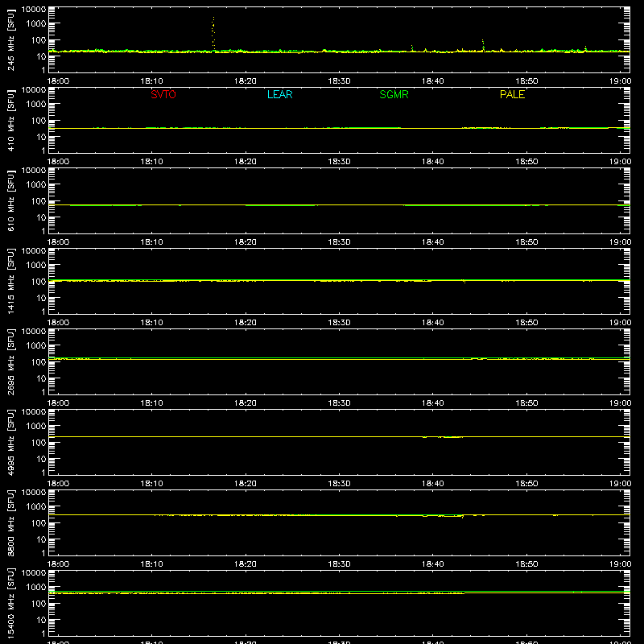Click the 10 tick value on the 1415 MHz axis
Viewport: 644px width, 644px height.
click(x=41, y=298)
